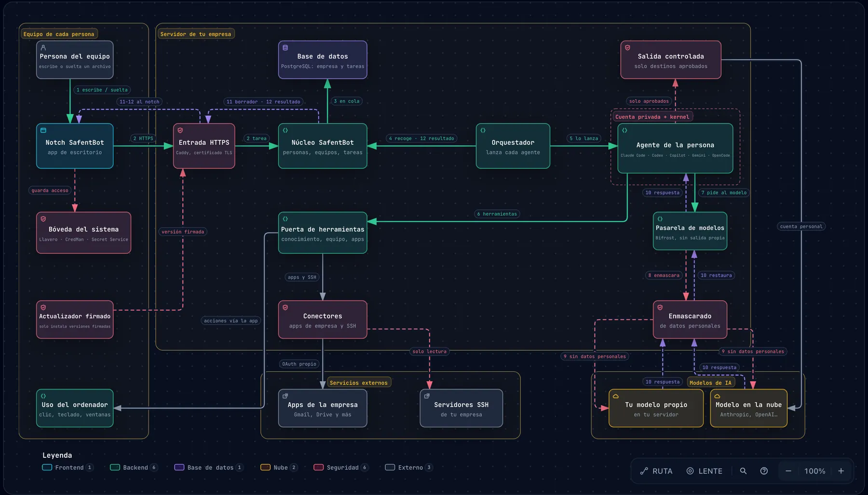Open help with the question mark icon

point(764,471)
